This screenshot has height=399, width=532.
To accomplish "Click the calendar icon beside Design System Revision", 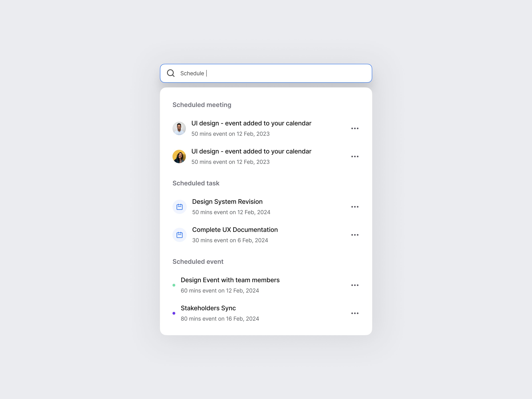I will click(x=179, y=207).
